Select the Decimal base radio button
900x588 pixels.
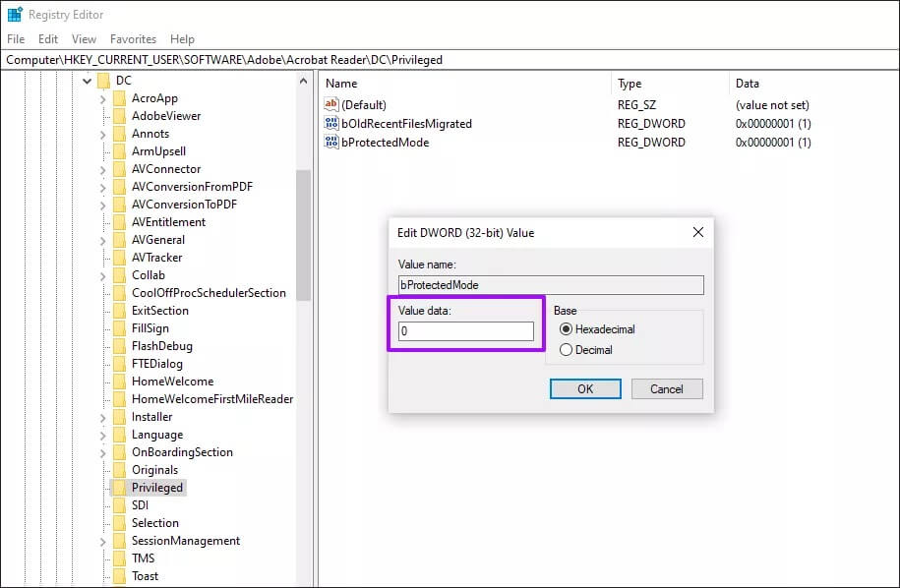566,350
